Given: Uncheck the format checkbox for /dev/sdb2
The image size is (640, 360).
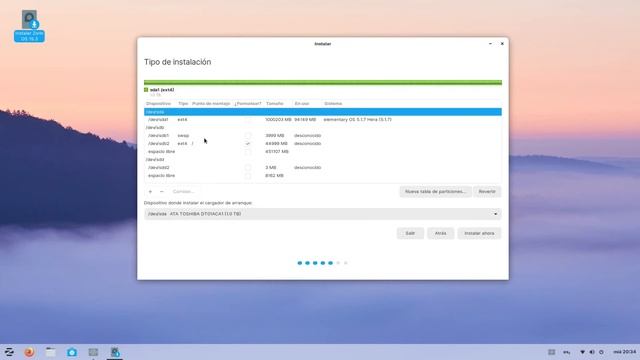Looking at the screenshot, I should coord(248,144).
